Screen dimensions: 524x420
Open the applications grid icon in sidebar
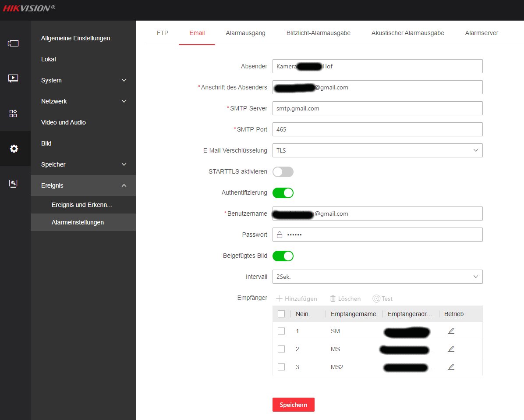click(13, 114)
